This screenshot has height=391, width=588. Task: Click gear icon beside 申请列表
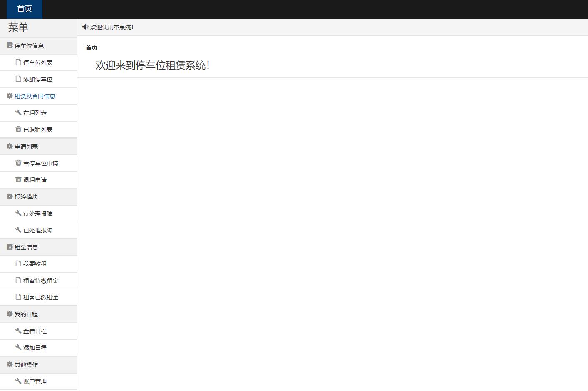pyautogui.click(x=10, y=146)
